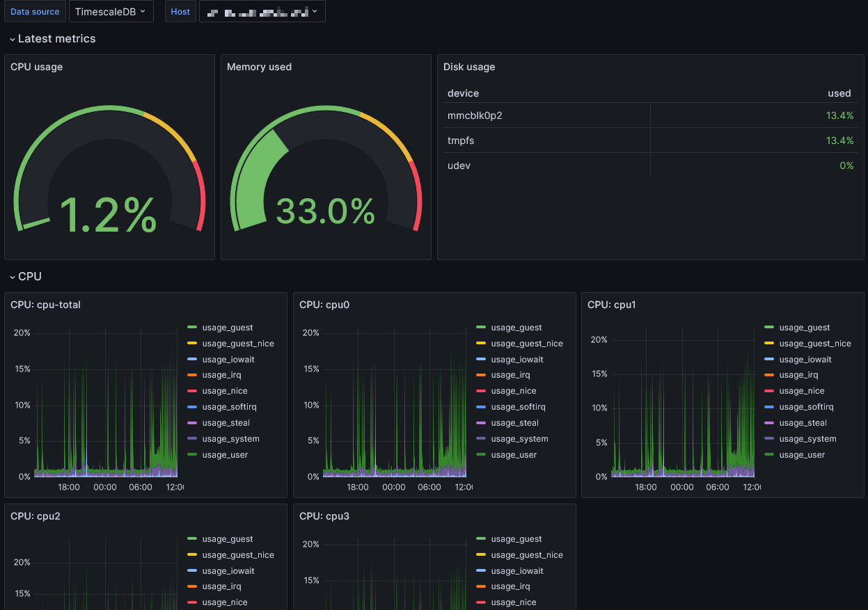Select usage_iowait in cpu1 legend
Screen dimensions: 868x610
(x=805, y=360)
